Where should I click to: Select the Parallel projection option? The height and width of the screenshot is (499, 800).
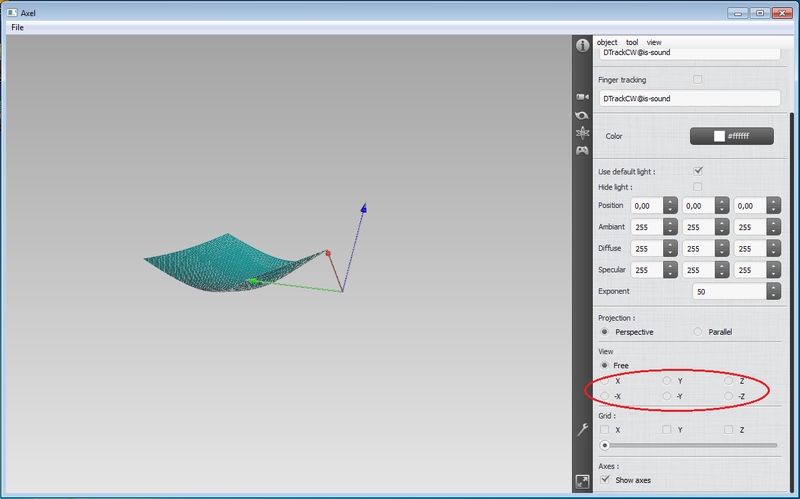click(x=698, y=331)
